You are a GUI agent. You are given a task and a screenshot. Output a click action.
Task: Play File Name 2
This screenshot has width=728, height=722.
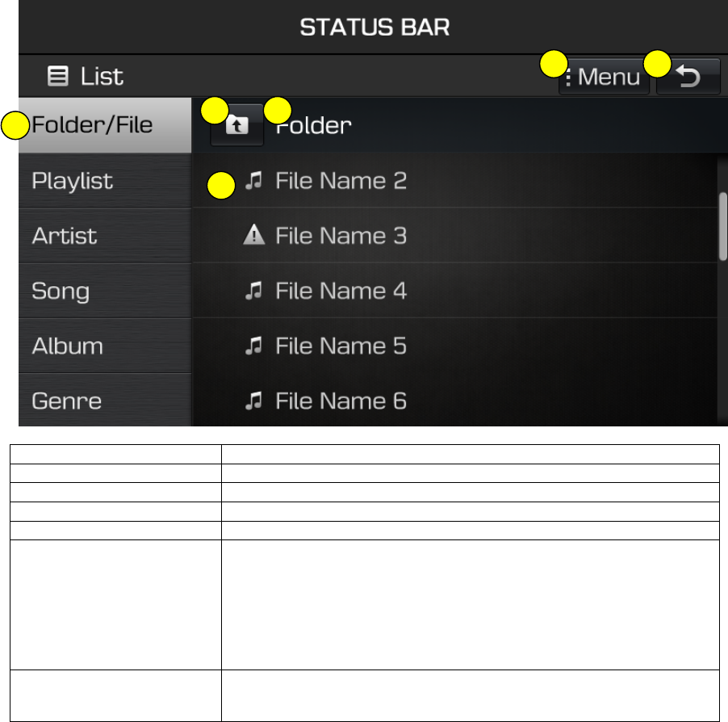point(455,181)
